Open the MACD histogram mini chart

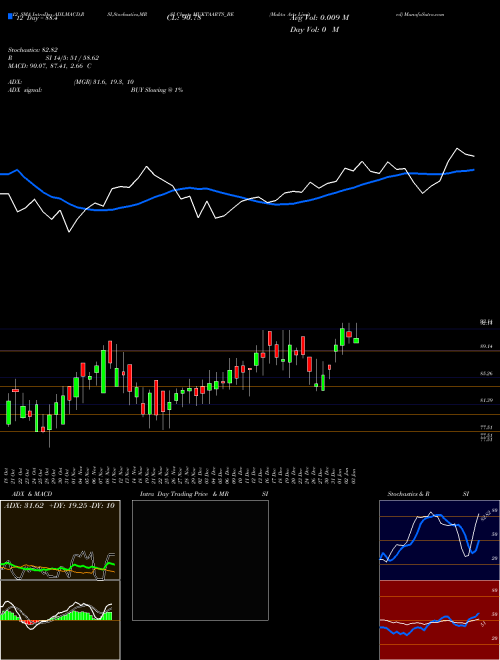pos(60,620)
